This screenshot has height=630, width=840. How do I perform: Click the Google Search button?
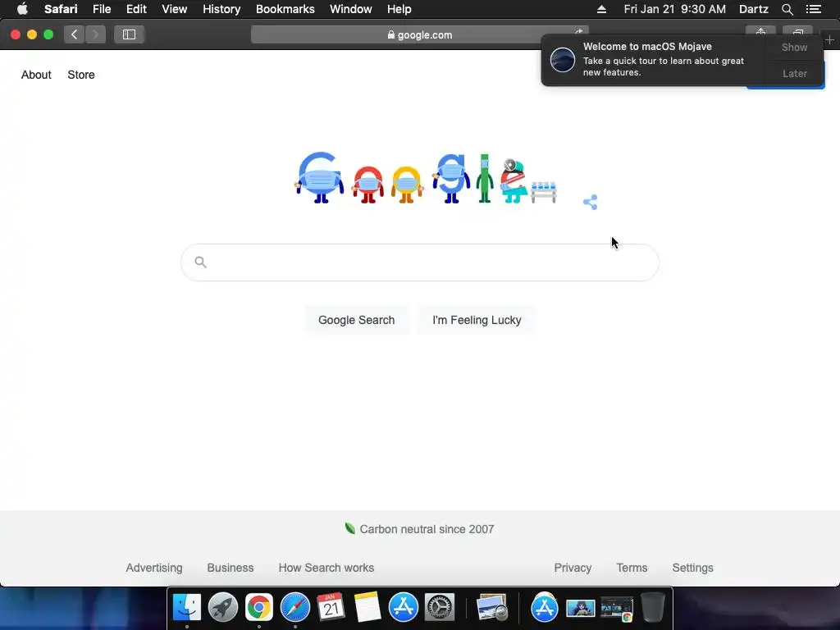[356, 320]
